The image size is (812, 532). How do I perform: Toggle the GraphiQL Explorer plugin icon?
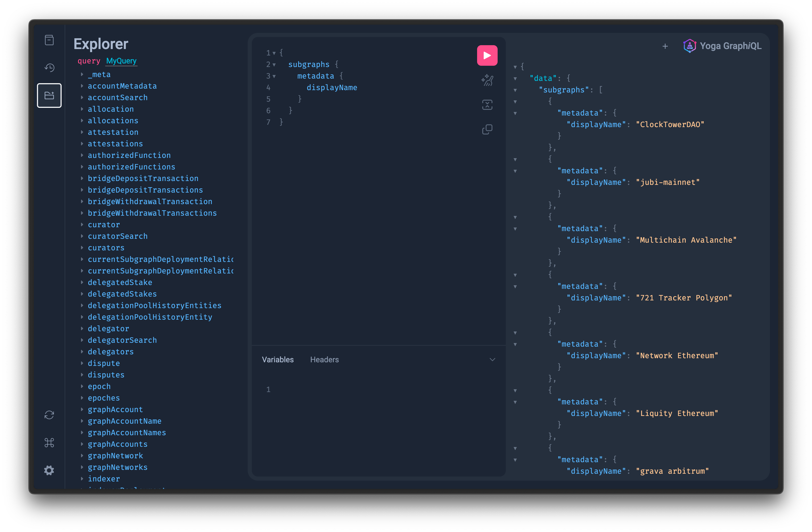click(x=49, y=95)
